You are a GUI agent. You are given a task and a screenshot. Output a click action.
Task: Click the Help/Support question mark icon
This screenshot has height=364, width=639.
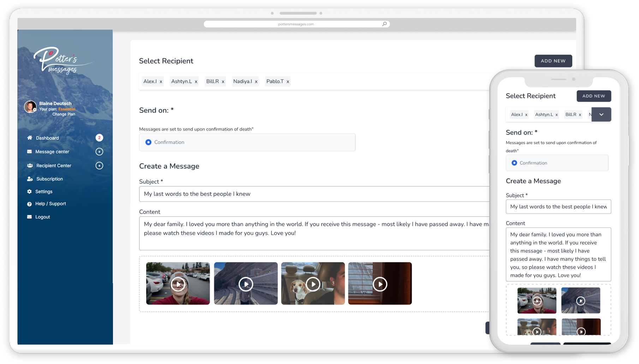(x=30, y=204)
